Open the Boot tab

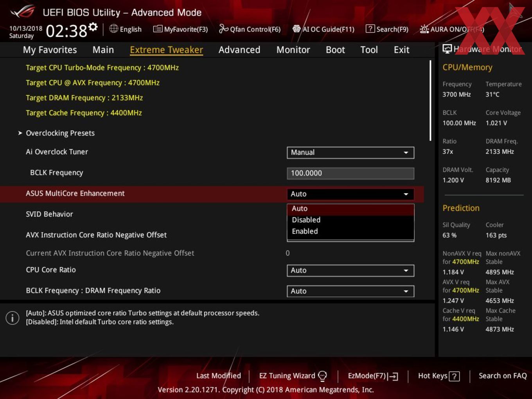[x=335, y=50]
